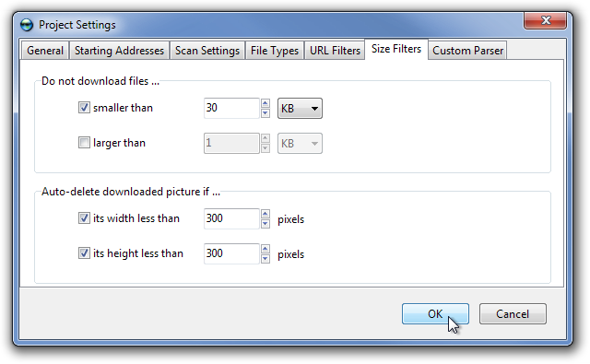The image size is (590, 364).
Task: Switch to the General tab
Action: [45, 51]
